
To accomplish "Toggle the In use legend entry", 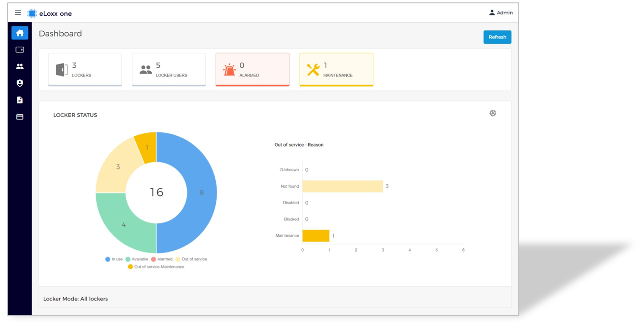I will (x=114, y=259).
